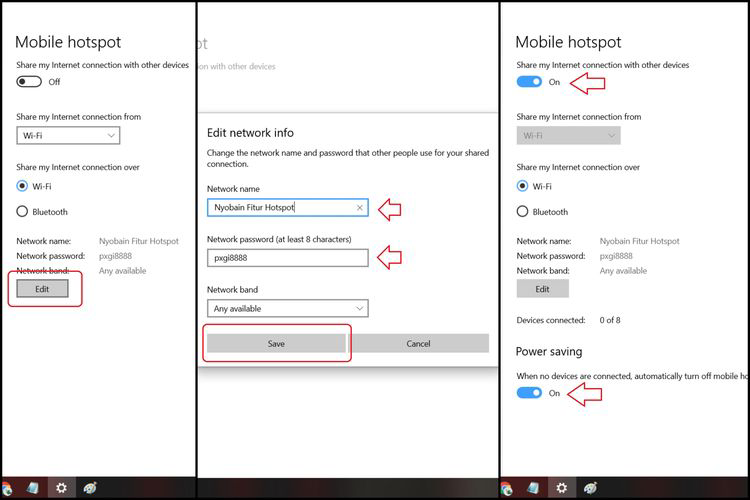Click 'Network name' label in the edit dialog
This screenshot has width=750, height=500.
233,189
